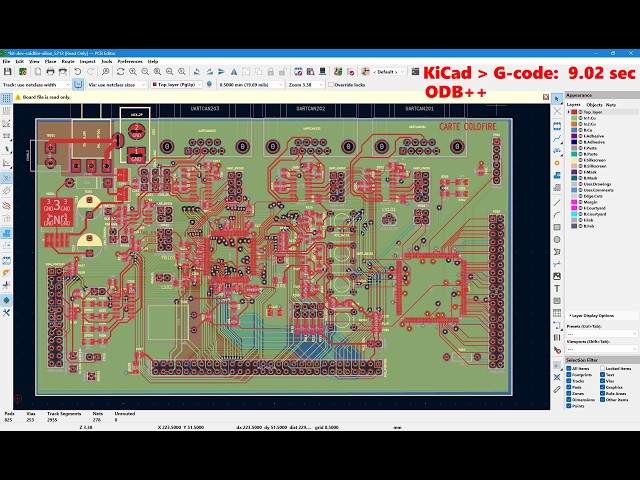Click the Preferences menu
Viewport: 640px width, 480px height.
coord(130,61)
